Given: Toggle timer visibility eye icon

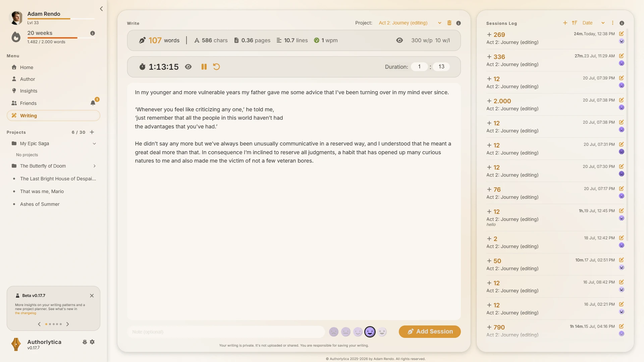Looking at the screenshot, I should coord(188,67).
